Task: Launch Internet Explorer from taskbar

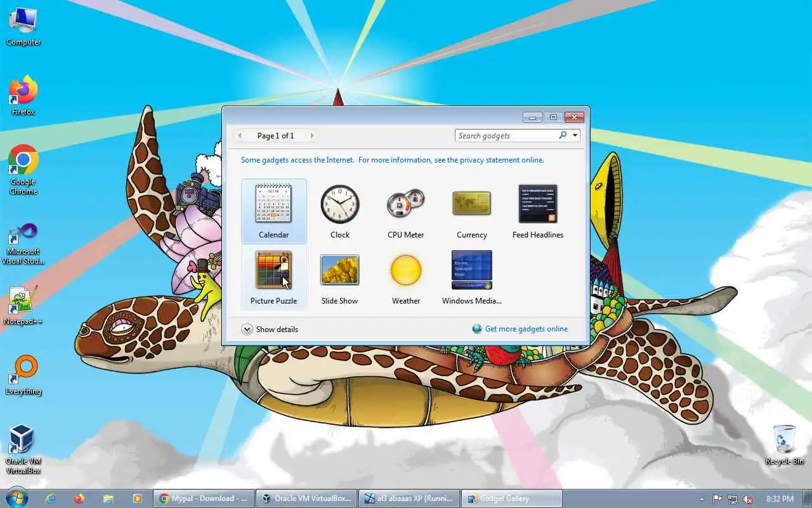Action: click(x=50, y=498)
